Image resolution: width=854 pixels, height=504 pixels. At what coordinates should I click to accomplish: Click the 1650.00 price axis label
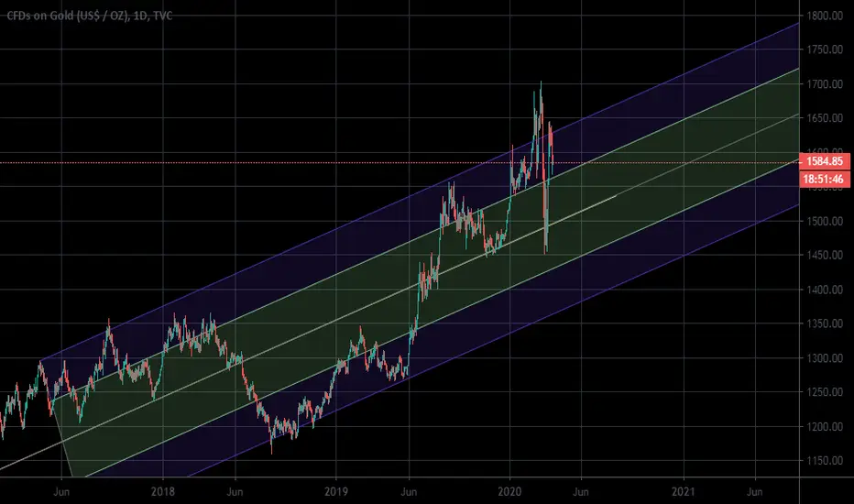coord(824,118)
